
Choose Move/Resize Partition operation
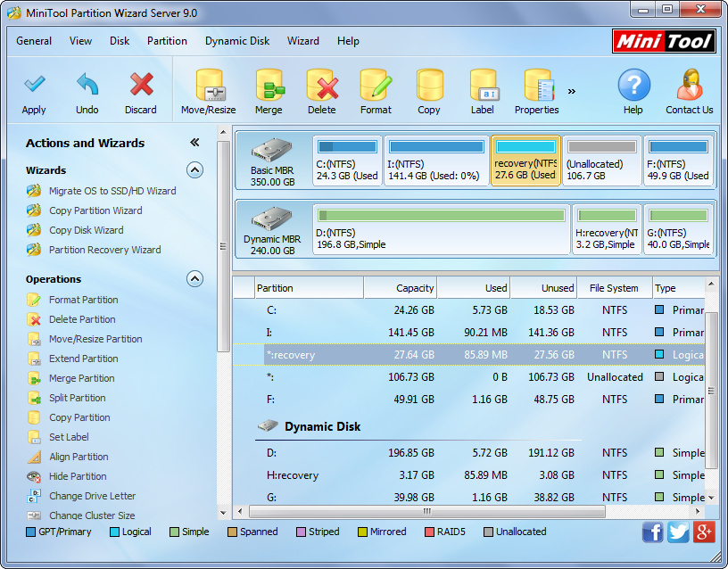point(85,339)
